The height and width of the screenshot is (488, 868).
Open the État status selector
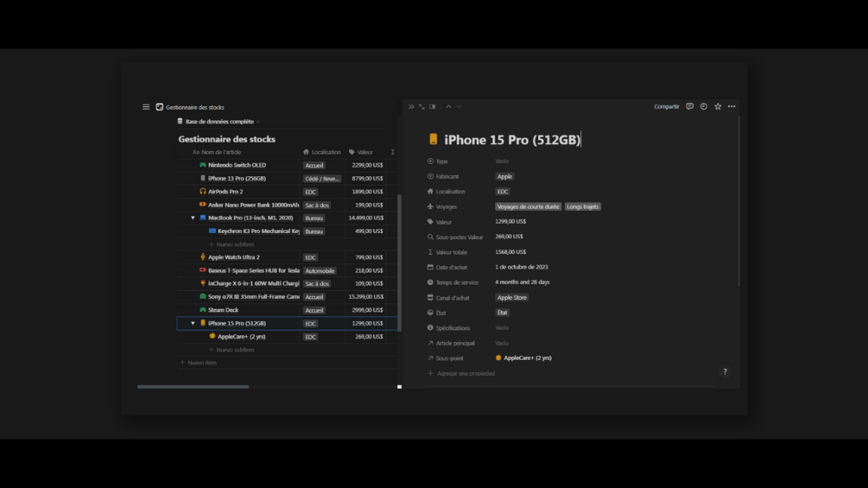pyautogui.click(x=502, y=313)
